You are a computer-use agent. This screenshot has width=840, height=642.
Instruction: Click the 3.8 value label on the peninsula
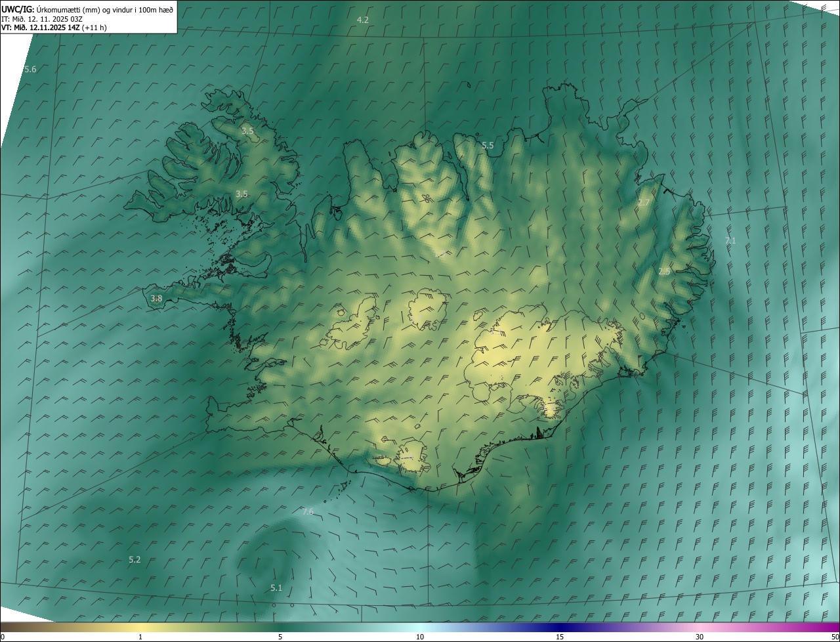pyautogui.click(x=156, y=298)
